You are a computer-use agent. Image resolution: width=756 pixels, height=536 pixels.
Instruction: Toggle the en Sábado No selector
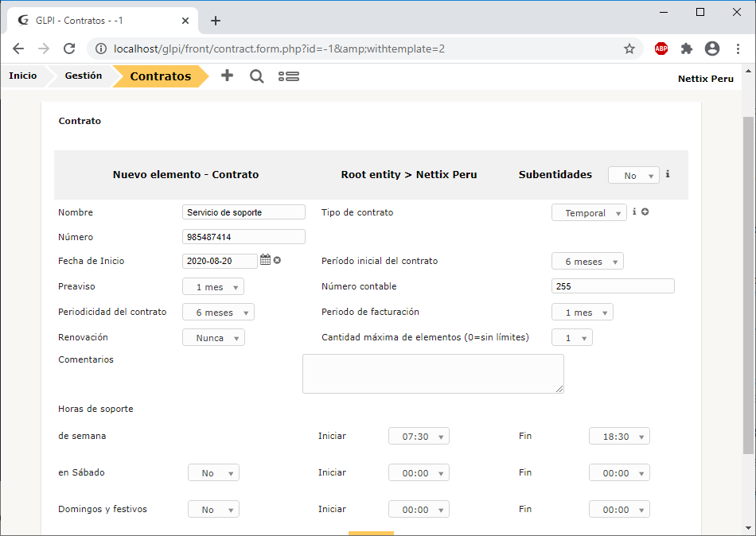pyautogui.click(x=213, y=473)
